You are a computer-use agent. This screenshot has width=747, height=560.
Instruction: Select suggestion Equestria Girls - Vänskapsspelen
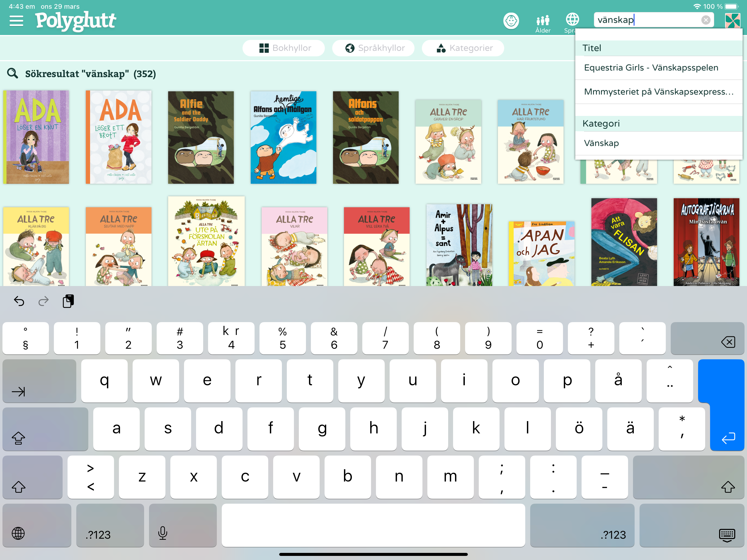(x=658, y=68)
